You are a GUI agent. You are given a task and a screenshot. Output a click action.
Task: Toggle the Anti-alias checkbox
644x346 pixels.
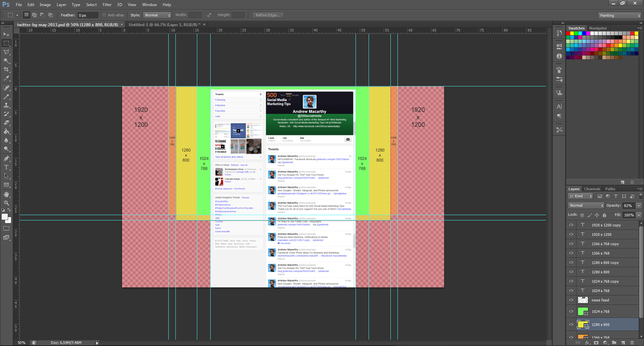point(104,15)
